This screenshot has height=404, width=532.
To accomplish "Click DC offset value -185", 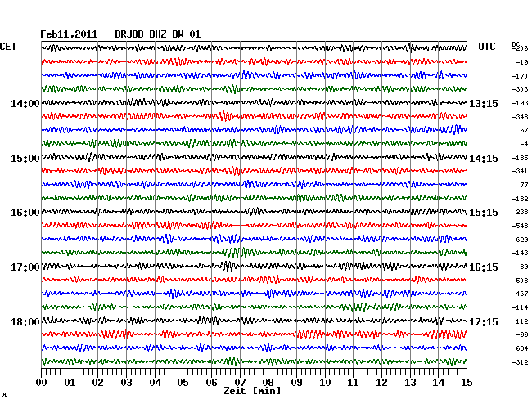I will point(520,158).
